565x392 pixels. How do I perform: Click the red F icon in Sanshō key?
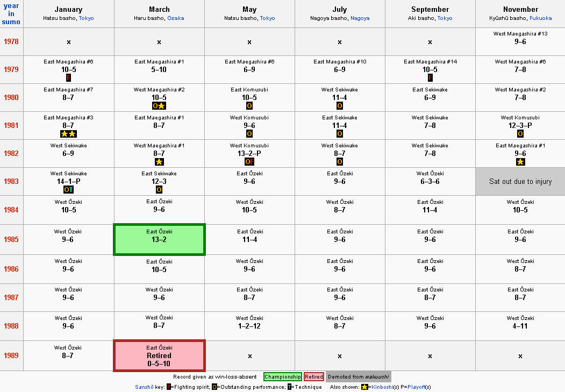click(x=168, y=387)
